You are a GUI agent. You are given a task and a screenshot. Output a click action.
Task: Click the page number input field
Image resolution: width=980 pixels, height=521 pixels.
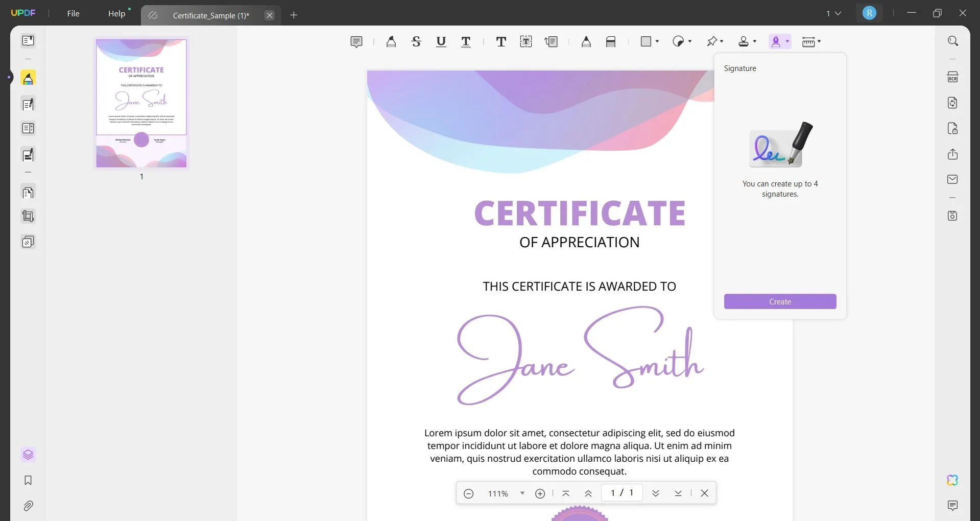(x=622, y=492)
